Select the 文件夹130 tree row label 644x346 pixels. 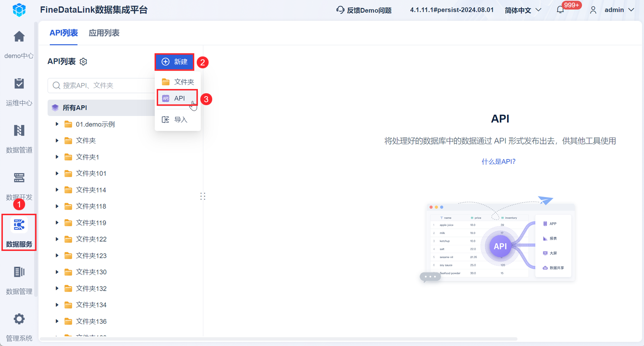pos(91,272)
